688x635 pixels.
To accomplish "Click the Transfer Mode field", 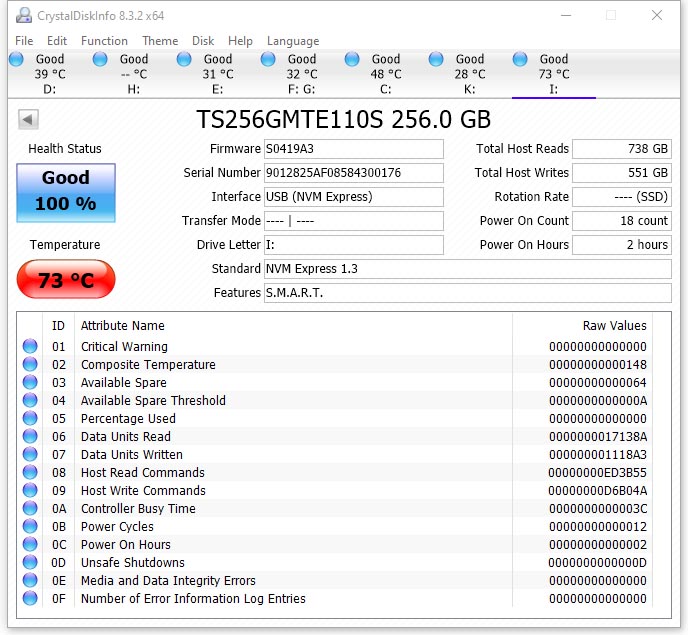I will 354,221.
